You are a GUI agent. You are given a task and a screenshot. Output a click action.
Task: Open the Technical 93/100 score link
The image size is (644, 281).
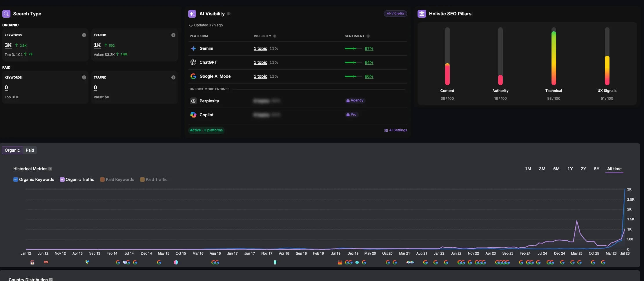coord(554,99)
